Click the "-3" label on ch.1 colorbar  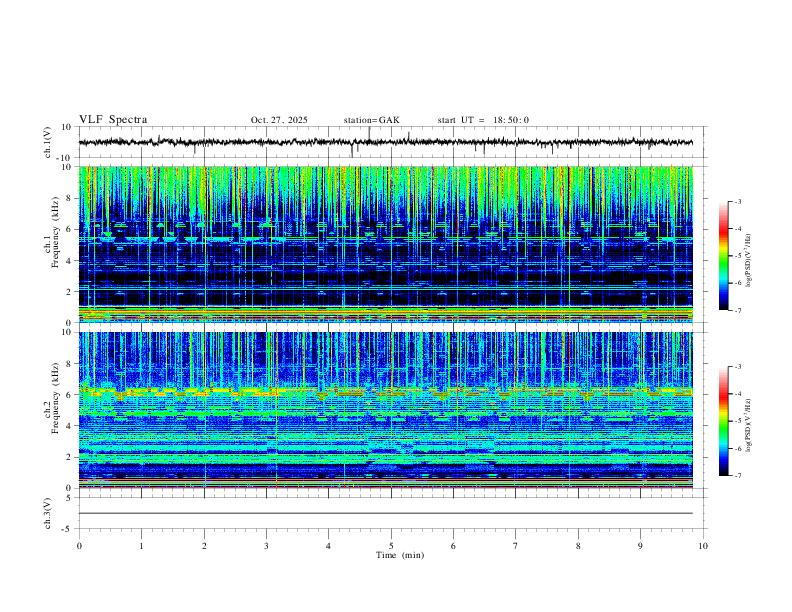tap(737, 201)
